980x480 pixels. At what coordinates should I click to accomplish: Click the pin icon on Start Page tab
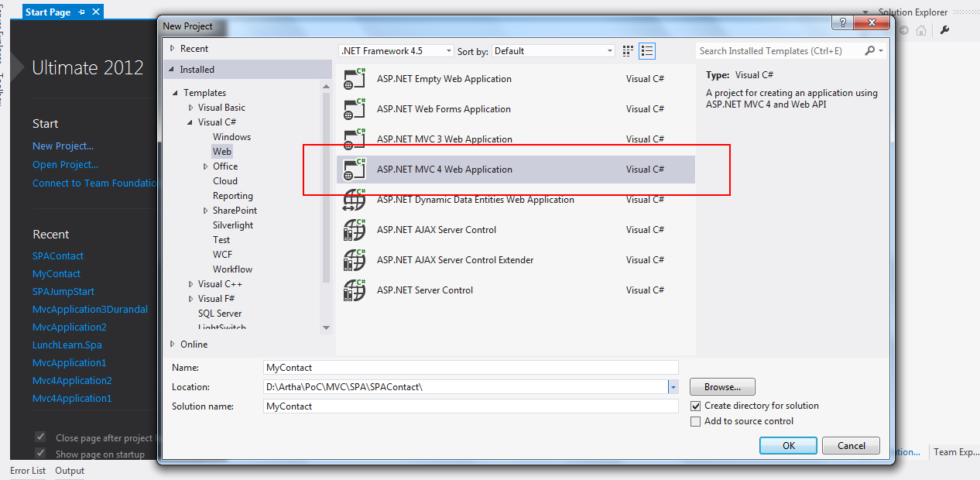pos(82,12)
